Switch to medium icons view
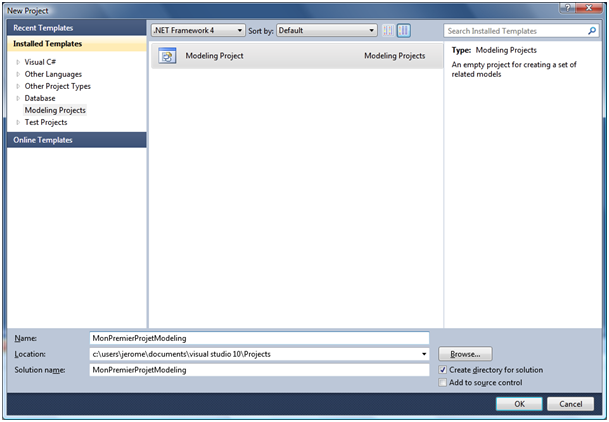The width and height of the screenshot is (609, 422). [x=403, y=31]
